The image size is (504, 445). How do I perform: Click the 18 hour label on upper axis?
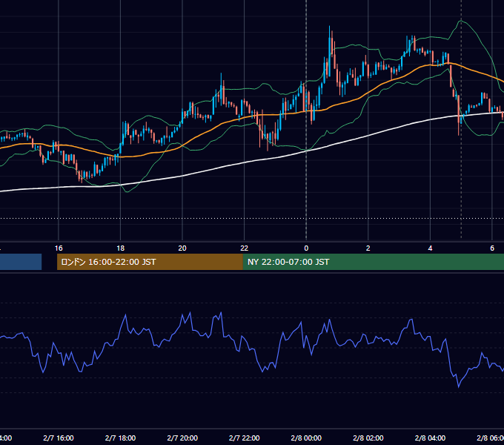[121, 248]
